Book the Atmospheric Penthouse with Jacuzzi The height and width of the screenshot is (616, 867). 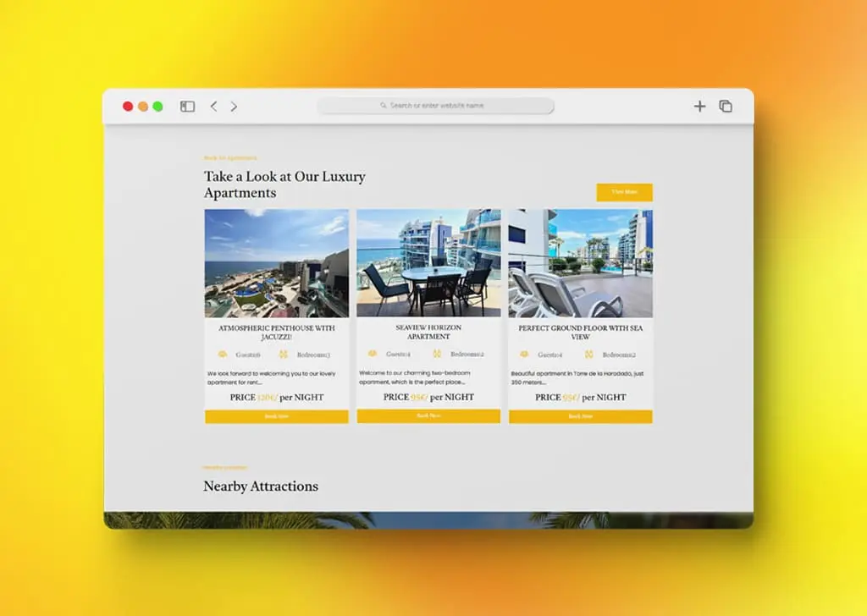click(x=276, y=416)
